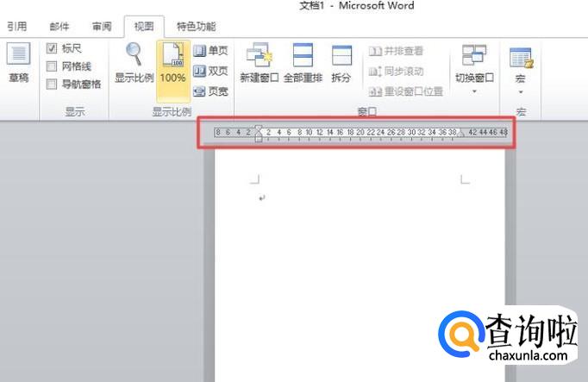Screen dimensions: 588x382
Task: Enable the Gridlines (网格线) checkbox
Action: [x=52, y=66]
